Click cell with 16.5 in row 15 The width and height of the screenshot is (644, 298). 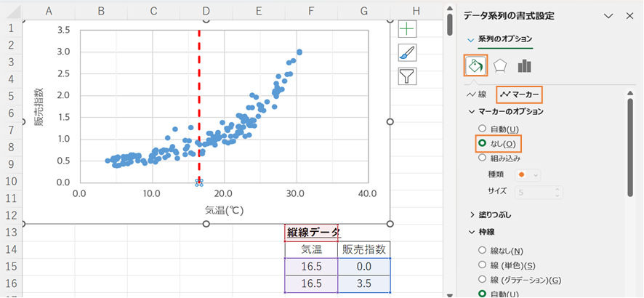tap(311, 267)
